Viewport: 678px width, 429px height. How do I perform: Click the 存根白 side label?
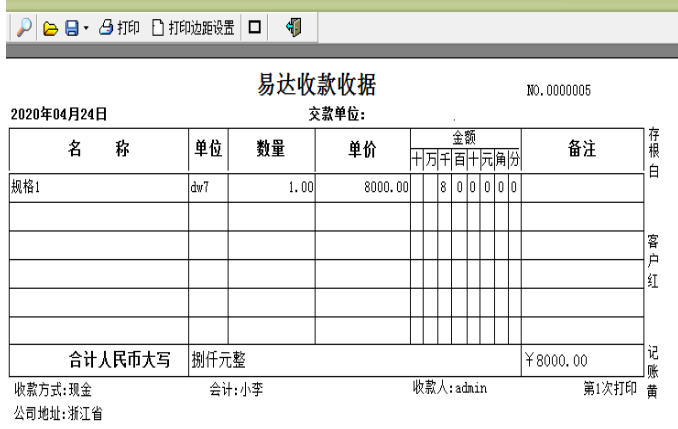pyautogui.click(x=654, y=153)
